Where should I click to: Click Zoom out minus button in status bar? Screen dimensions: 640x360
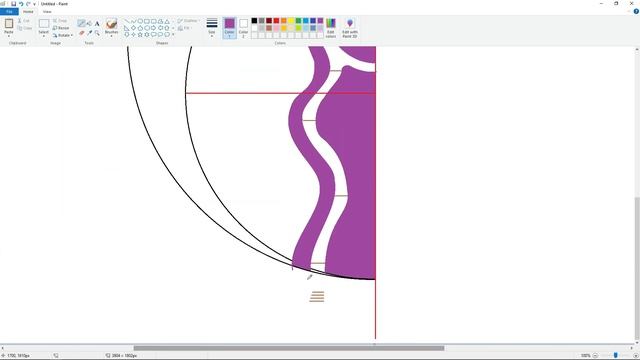595,356
